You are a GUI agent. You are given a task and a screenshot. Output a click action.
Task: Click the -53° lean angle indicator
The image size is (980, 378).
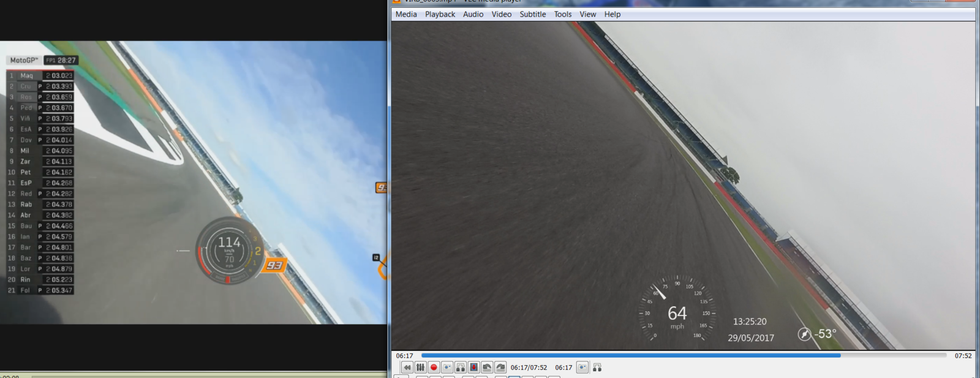coord(825,334)
